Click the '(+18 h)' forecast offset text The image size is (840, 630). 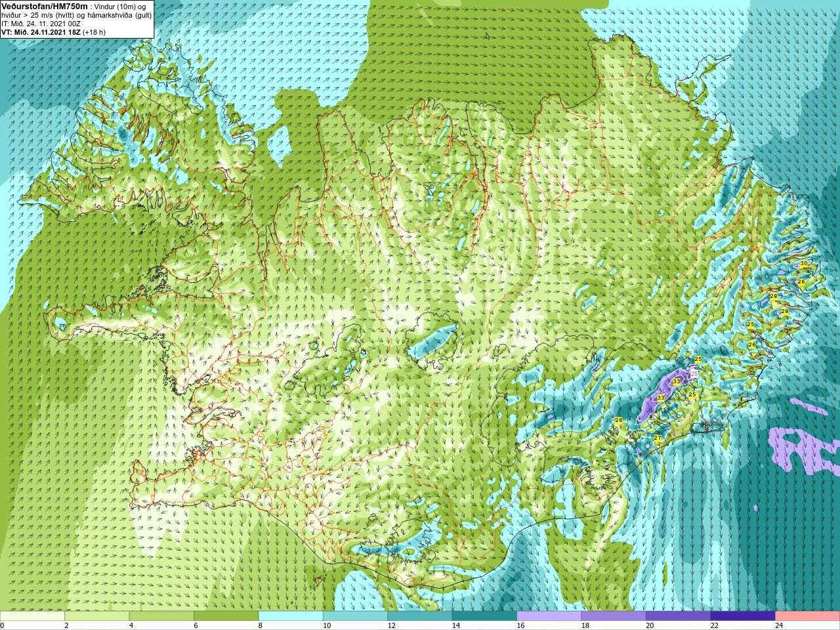coord(94,32)
